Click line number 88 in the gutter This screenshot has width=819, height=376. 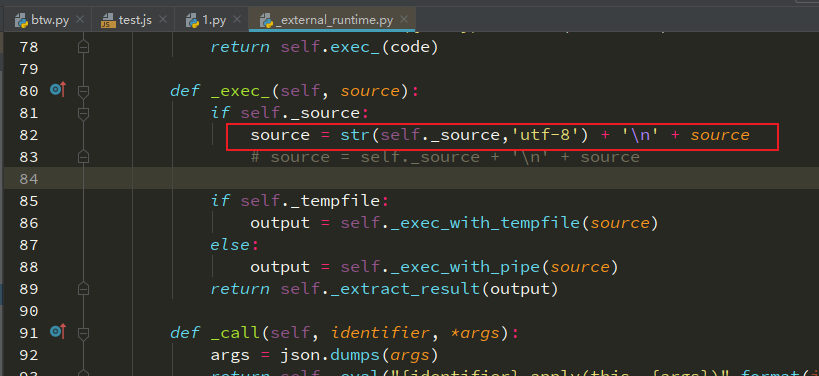(x=29, y=266)
